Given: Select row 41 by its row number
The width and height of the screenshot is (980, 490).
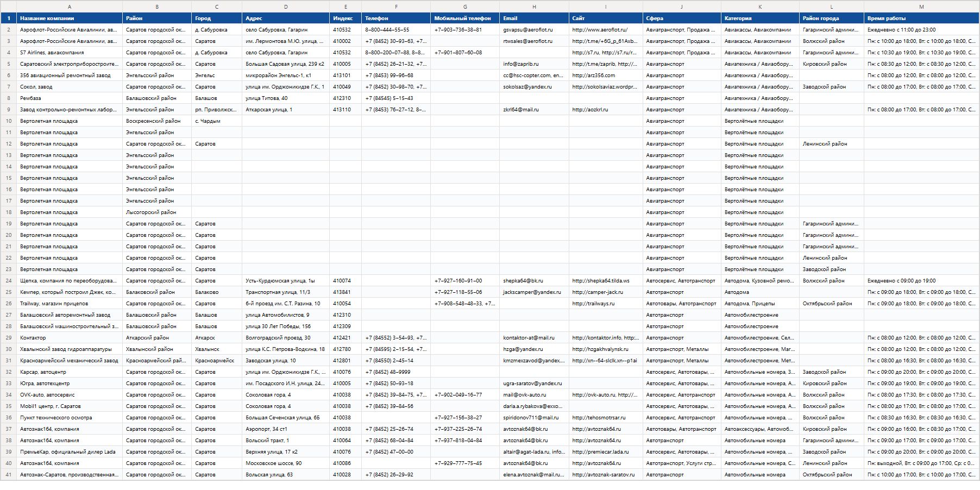Looking at the screenshot, I should (9, 475).
